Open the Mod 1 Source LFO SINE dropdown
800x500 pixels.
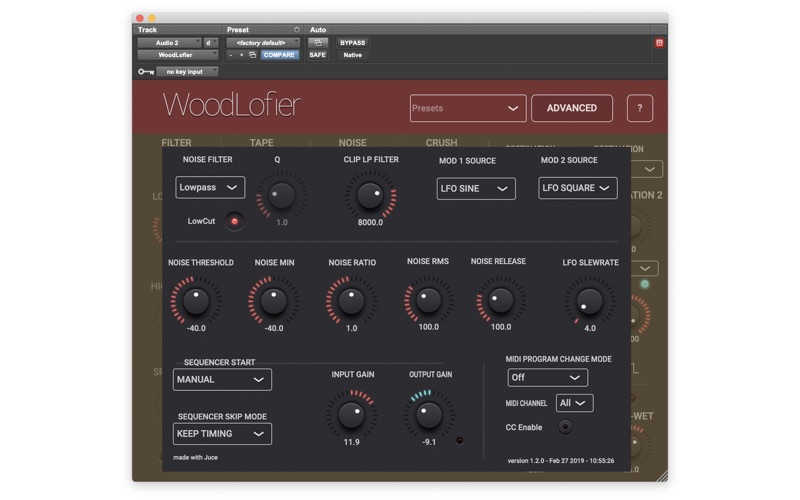pos(476,188)
